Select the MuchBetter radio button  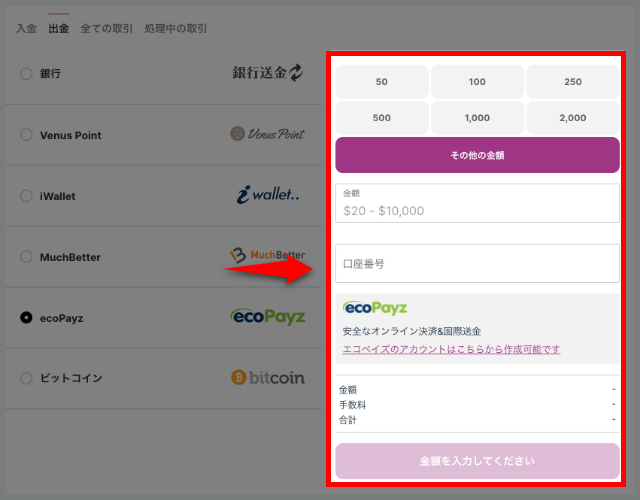click(x=26, y=257)
